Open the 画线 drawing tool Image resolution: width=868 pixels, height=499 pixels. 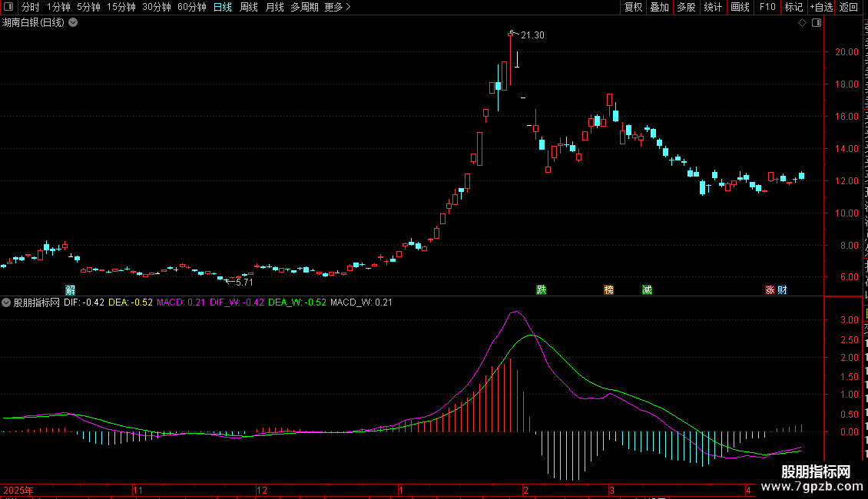(740, 7)
